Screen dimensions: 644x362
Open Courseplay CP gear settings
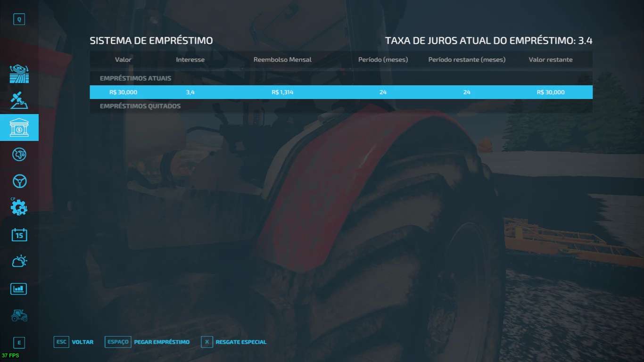tap(19, 207)
